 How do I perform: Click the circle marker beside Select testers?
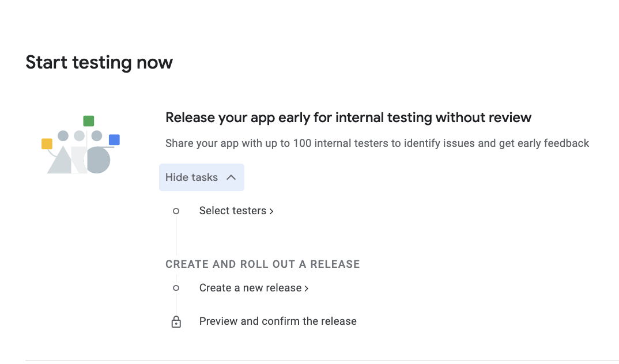(176, 211)
